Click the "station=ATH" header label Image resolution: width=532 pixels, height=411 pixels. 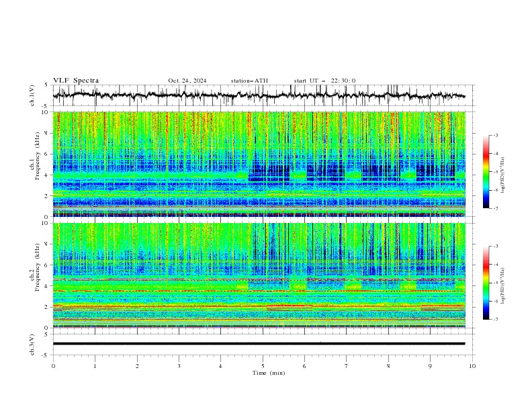pos(249,81)
